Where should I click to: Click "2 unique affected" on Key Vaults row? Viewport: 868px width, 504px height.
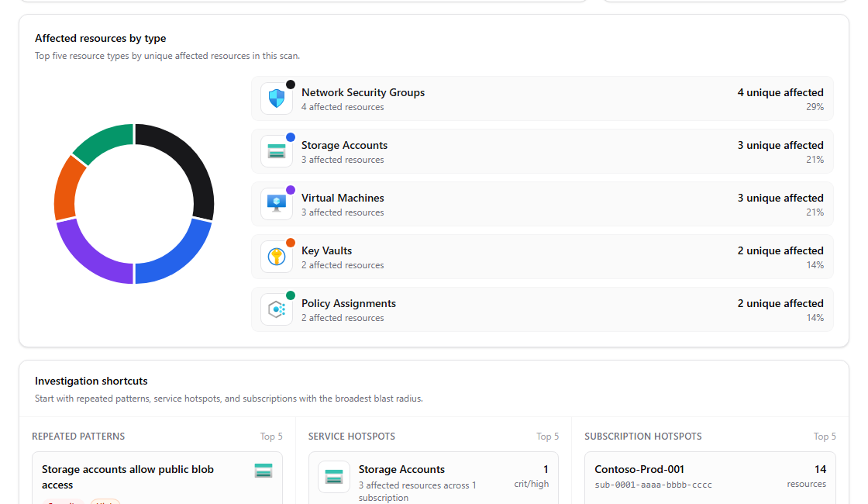click(780, 251)
